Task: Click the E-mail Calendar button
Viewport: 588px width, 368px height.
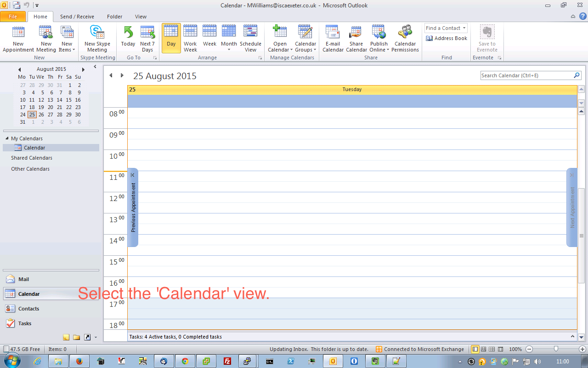Action: (x=333, y=39)
